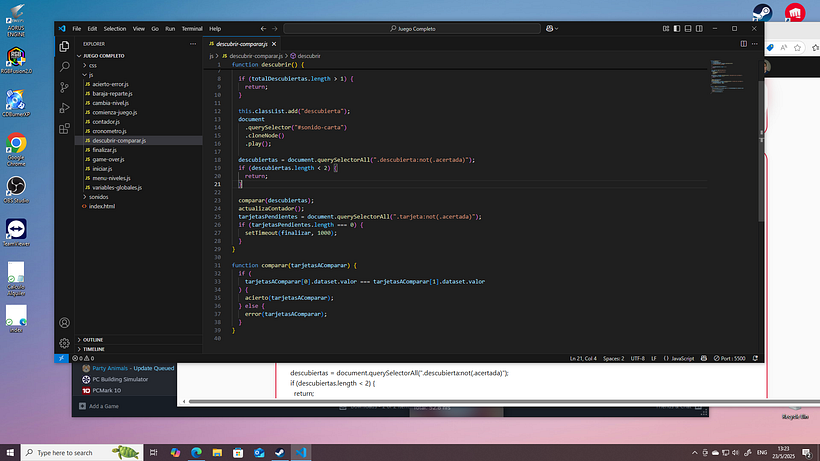Split the editor to the right
Screen dimensions: 820x461
tap(744, 44)
